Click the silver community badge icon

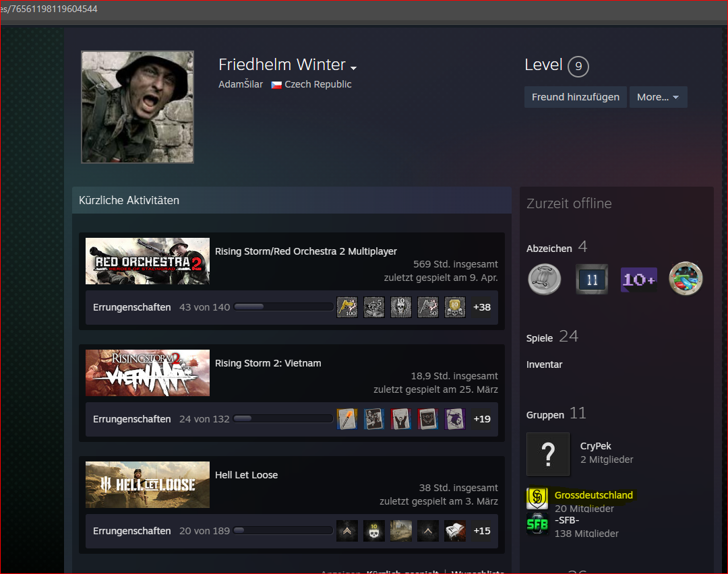[544, 279]
